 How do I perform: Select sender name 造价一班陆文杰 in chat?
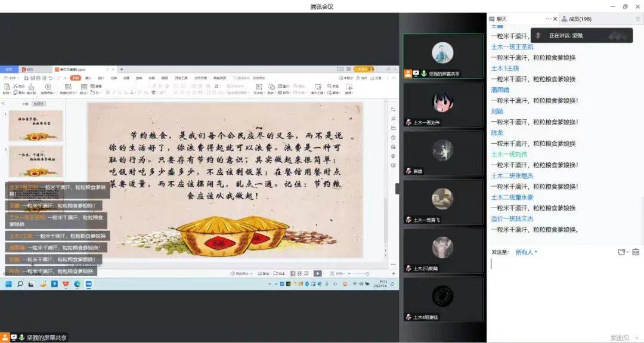[512, 219]
